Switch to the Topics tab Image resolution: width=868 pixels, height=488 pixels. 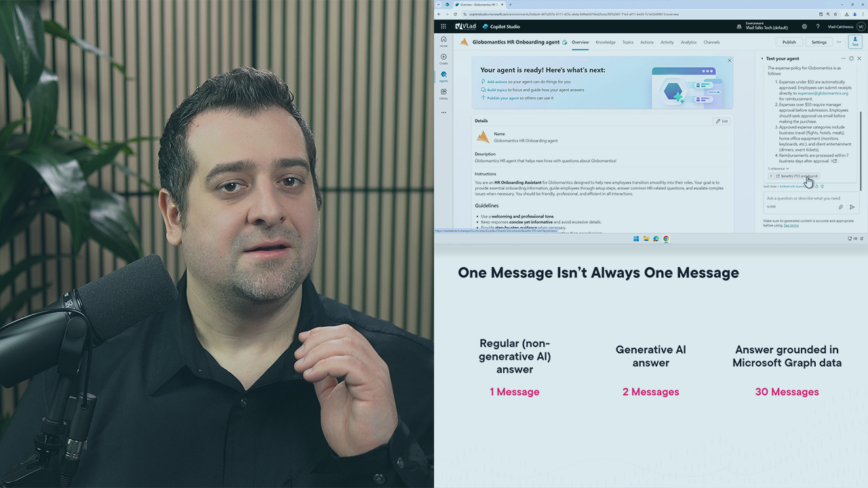click(x=628, y=42)
